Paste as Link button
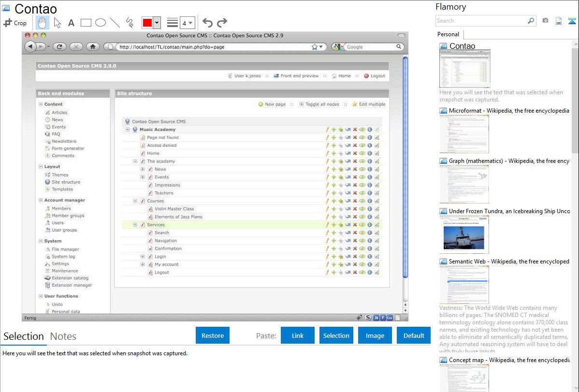 coord(298,335)
